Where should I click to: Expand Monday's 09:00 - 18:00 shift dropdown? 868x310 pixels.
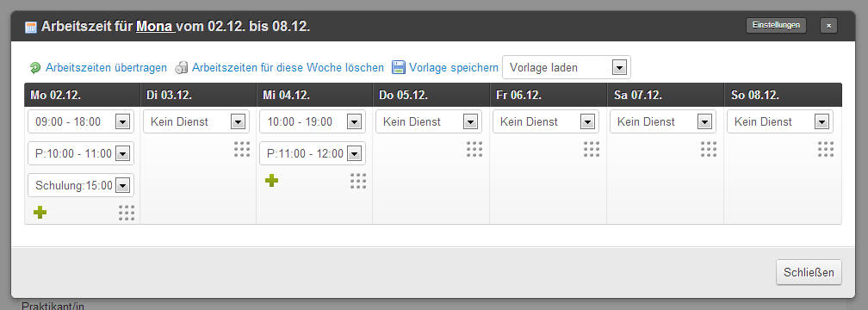[81, 121]
